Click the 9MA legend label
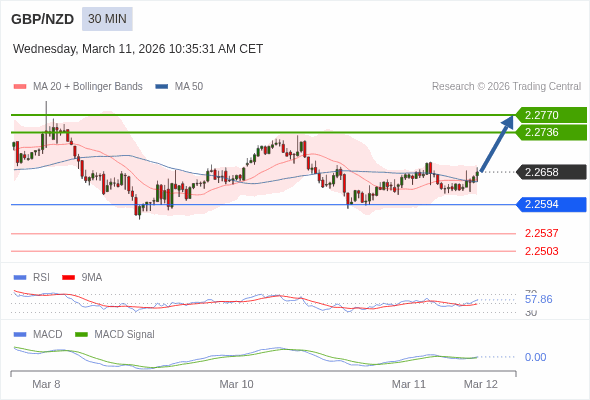 click(92, 278)
